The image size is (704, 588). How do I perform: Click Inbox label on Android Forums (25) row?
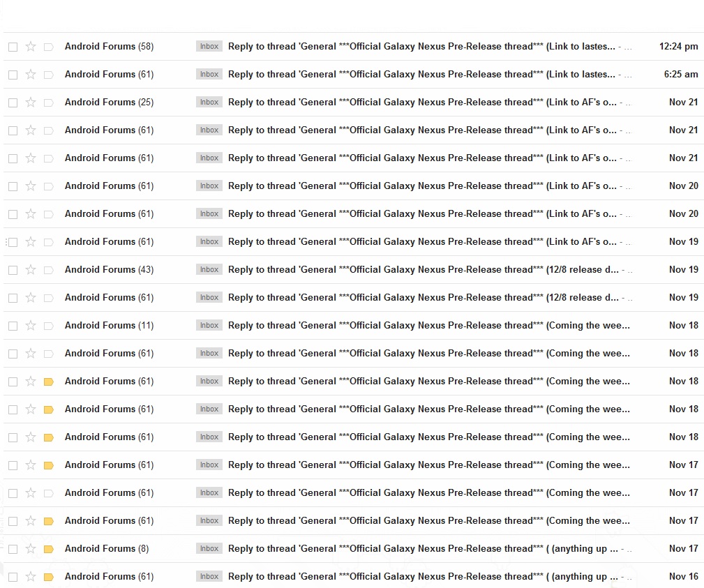tap(209, 102)
